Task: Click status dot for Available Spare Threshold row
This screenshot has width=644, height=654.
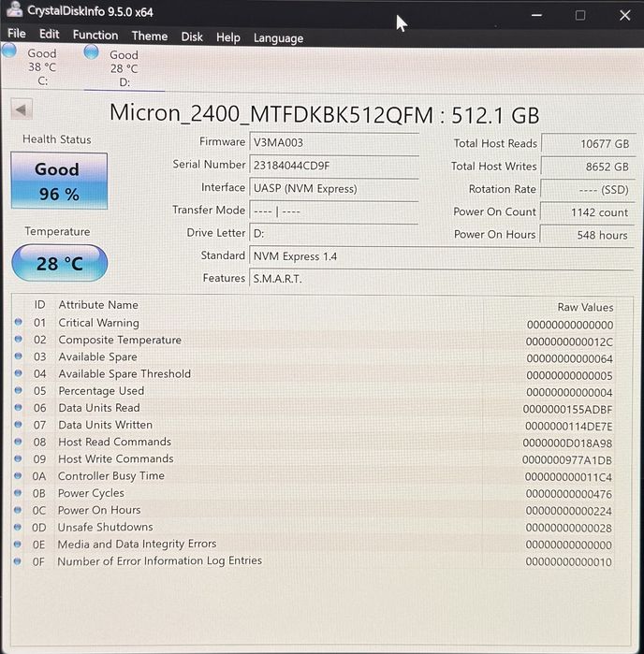Action: [x=19, y=373]
